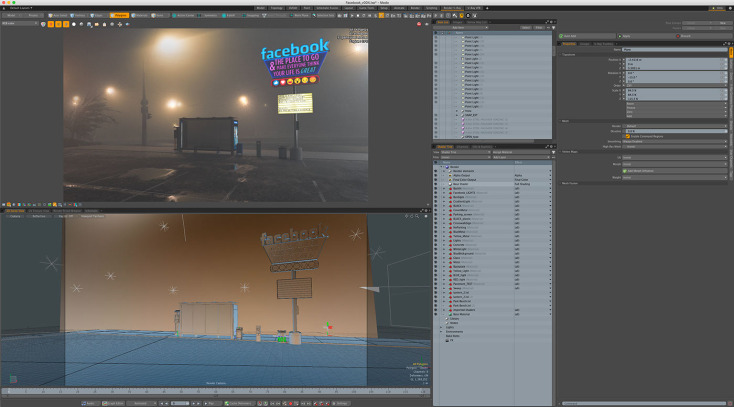Open the Properties tab

[x=568, y=43]
